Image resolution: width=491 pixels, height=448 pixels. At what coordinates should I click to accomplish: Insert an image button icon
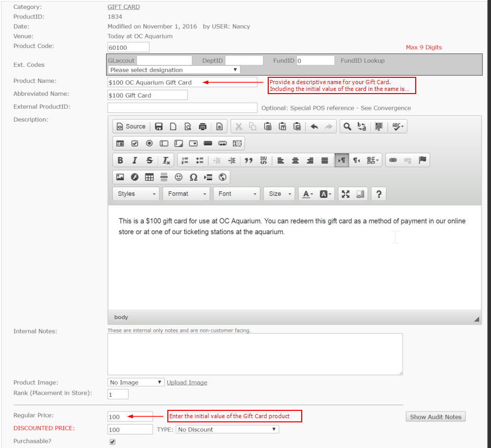pos(223,143)
